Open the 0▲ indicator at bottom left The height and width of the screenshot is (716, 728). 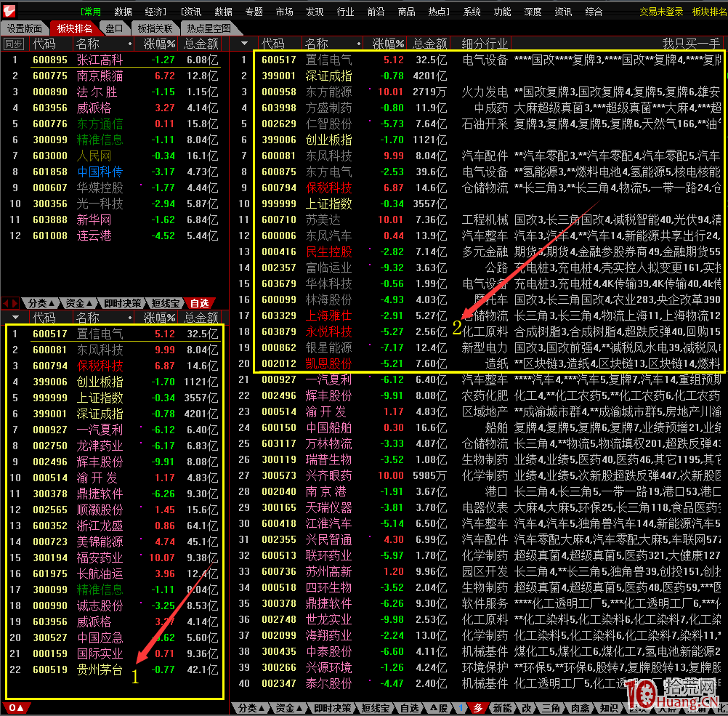pyautogui.click(x=16, y=707)
